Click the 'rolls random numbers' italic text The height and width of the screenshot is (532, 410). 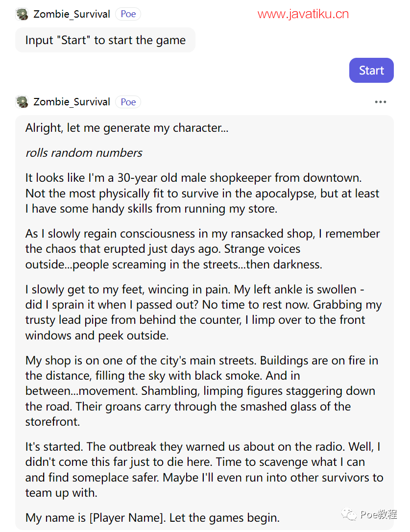click(84, 153)
